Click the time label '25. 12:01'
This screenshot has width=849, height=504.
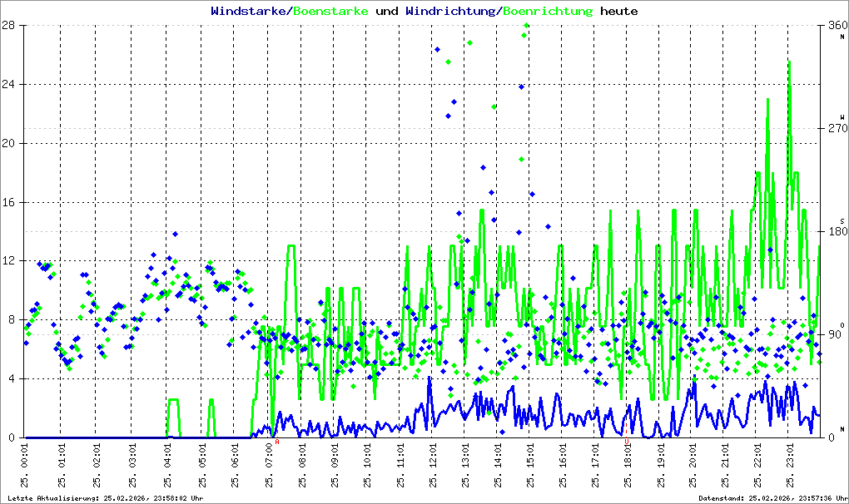[433, 466]
